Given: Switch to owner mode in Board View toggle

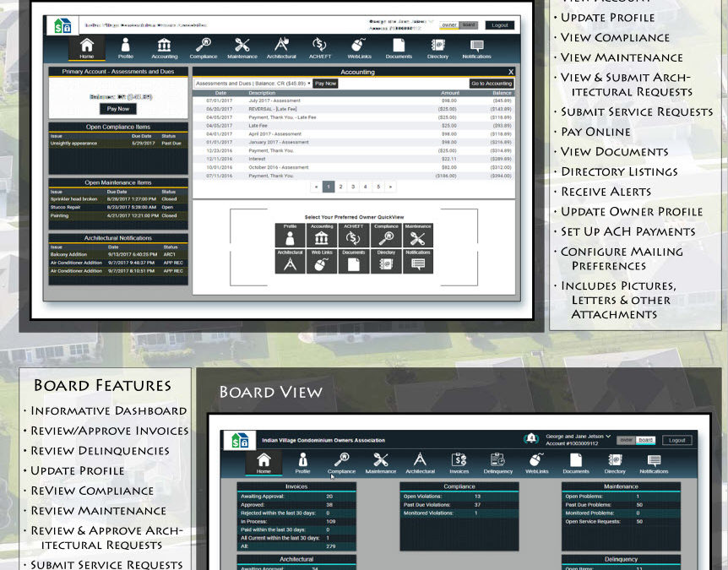Looking at the screenshot, I should point(626,440).
